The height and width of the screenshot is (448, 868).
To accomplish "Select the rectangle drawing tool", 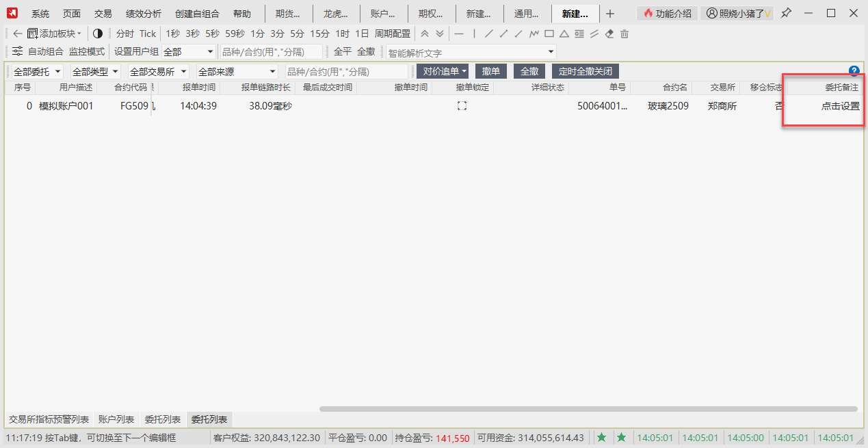I will point(549,34).
